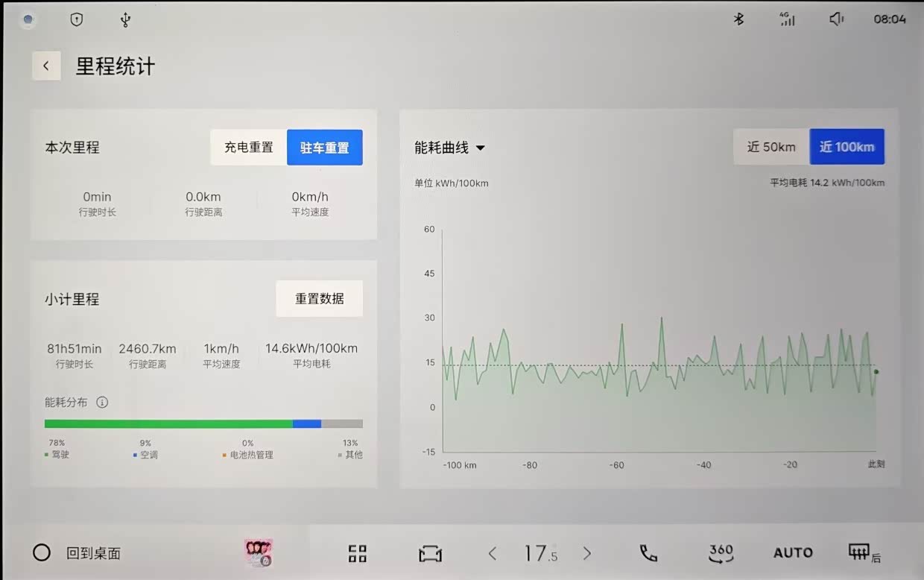Tap the 里程统计 page title
Viewport: 924px width, 580px height.
115,66
